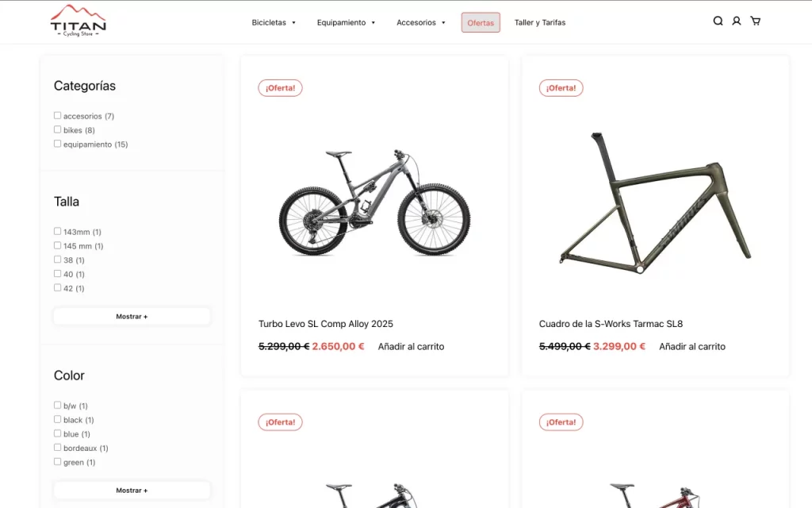
Task: Check the accesorios category filter
Action: click(x=57, y=115)
